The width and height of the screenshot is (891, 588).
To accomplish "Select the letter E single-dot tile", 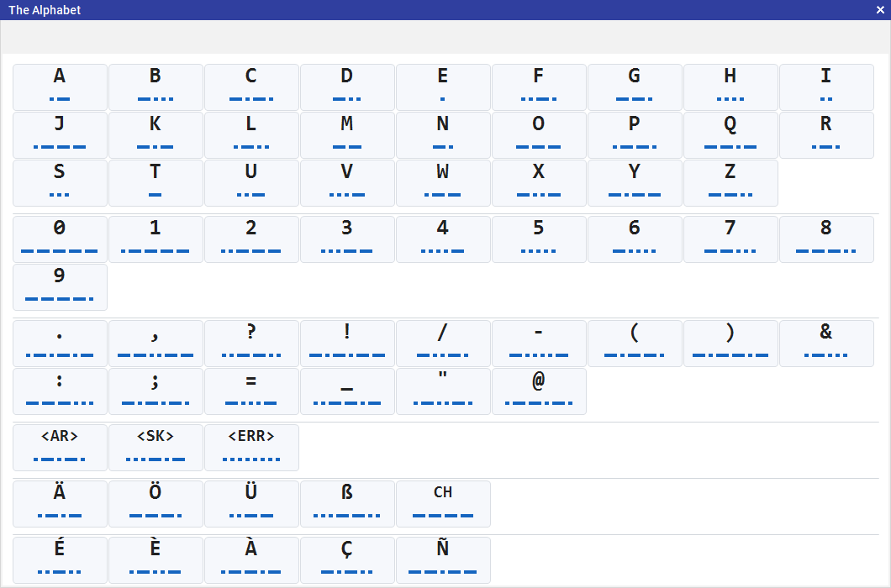I will coord(443,87).
